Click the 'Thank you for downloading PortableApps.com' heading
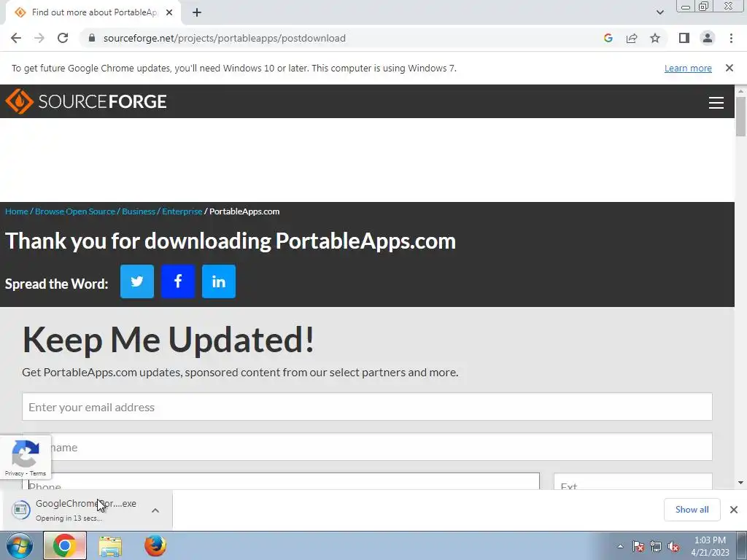 (x=231, y=241)
